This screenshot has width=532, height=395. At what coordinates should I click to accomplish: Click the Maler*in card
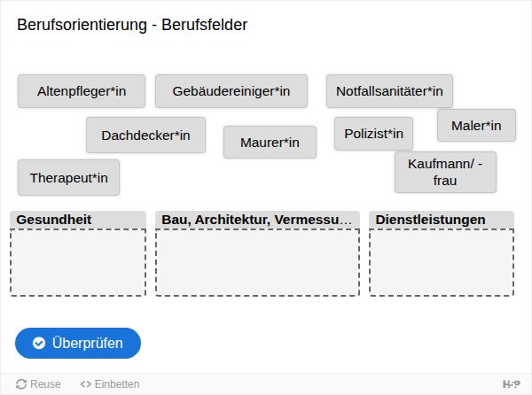point(476,126)
